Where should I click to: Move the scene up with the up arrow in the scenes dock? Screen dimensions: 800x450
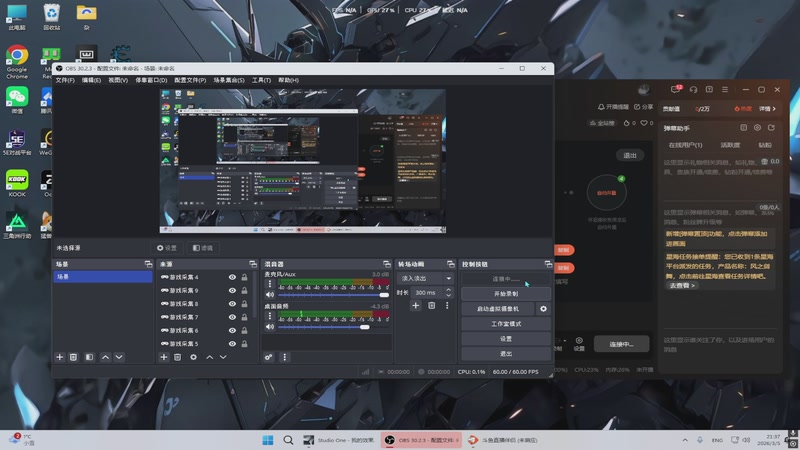click(x=105, y=357)
